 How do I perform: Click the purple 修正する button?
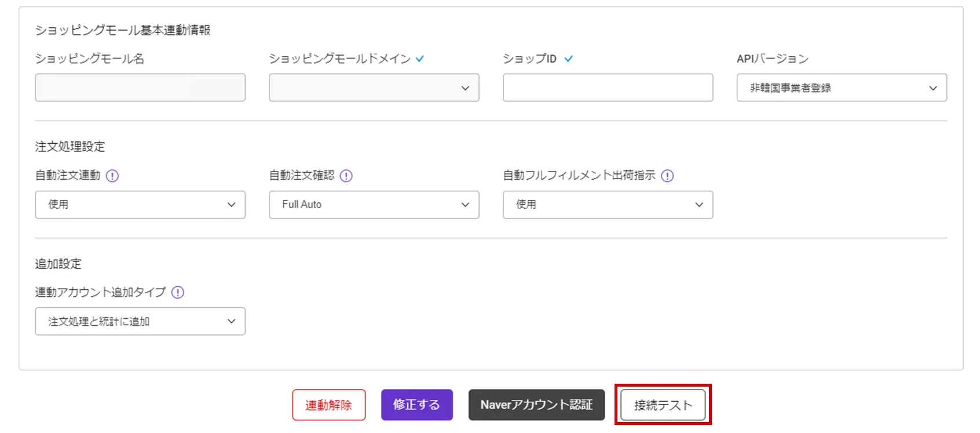(x=416, y=405)
